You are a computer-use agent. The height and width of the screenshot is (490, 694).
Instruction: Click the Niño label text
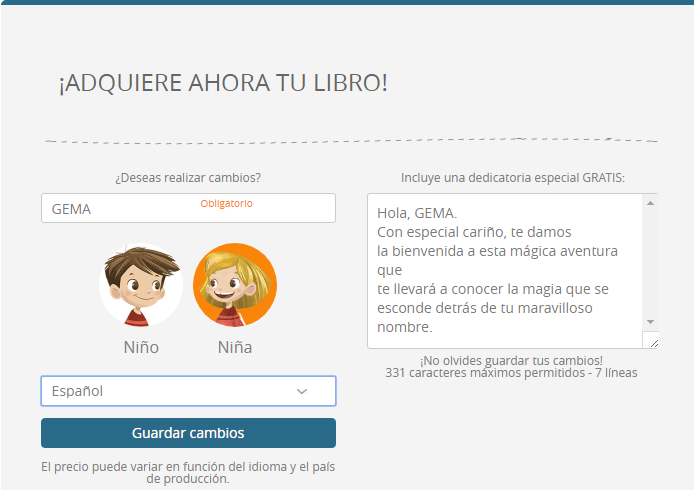(141, 347)
